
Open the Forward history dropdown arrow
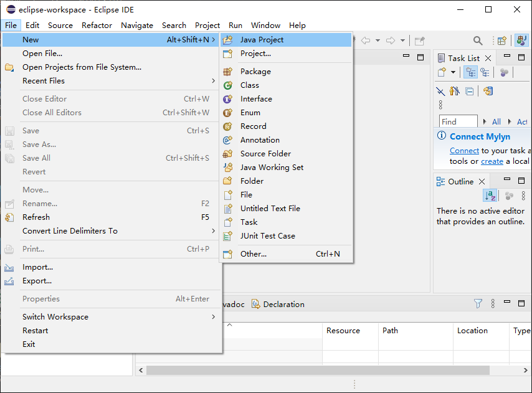click(x=402, y=40)
